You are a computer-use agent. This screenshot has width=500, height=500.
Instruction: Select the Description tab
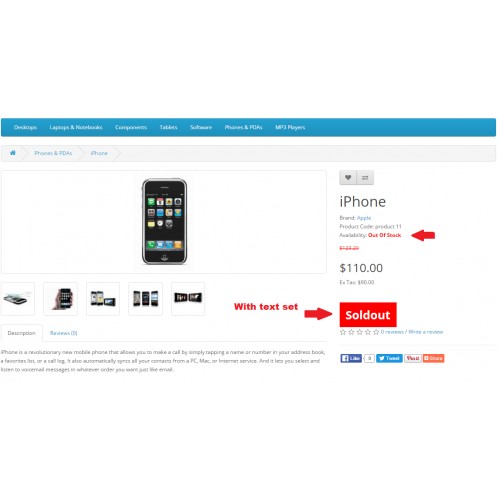pyautogui.click(x=21, y=333)
